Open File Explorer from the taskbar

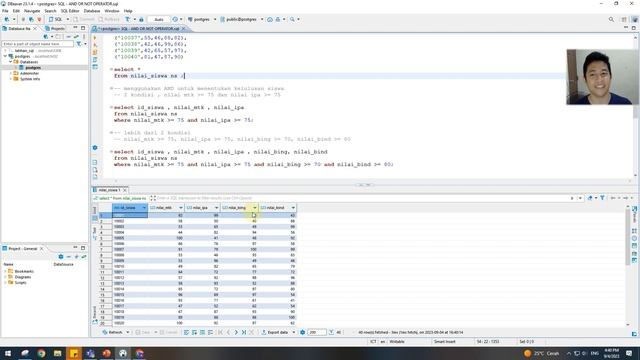click(x=58, y=353)
